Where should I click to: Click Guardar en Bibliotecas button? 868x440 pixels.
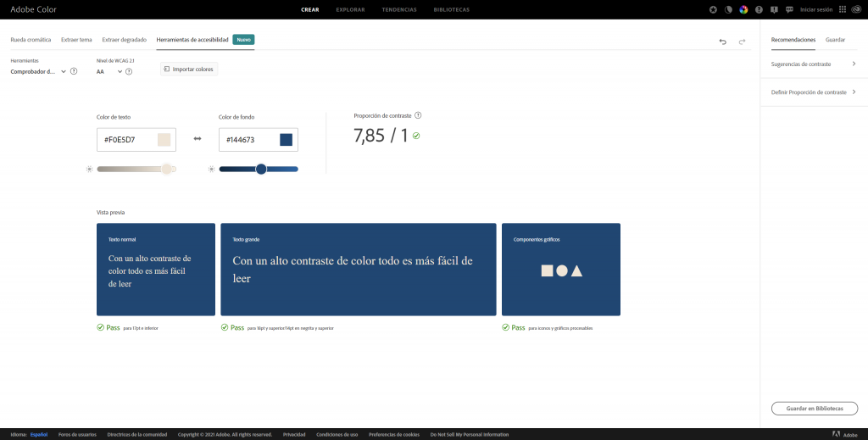pyautogui.click(x=815, y=409)
